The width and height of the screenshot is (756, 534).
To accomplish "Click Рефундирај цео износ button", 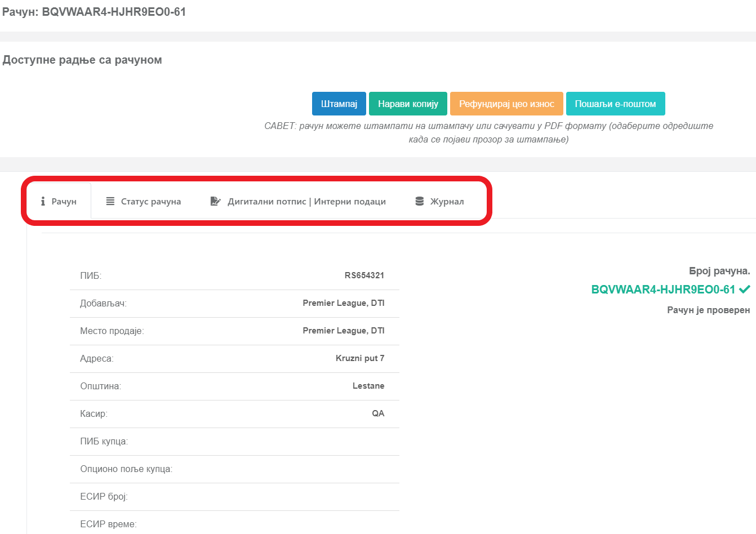I will (506, 104).
